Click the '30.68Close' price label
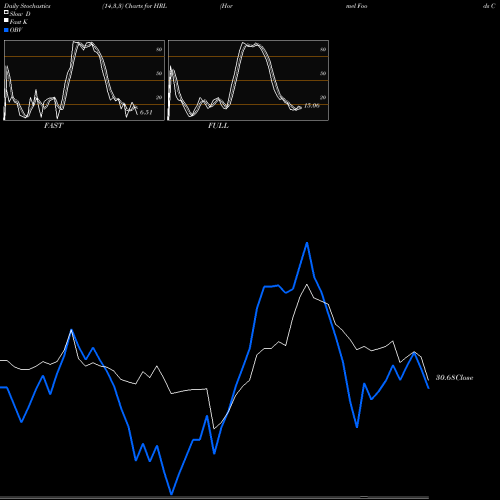500x500 pixels. 455,378
